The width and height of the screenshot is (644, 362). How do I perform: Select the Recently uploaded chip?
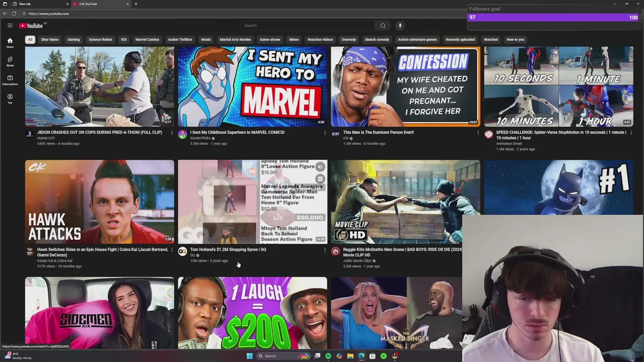(460, 40)
